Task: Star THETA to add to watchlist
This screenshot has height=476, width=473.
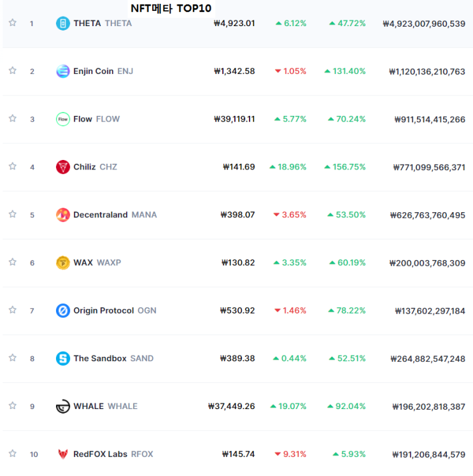Action: click(x=13, y=22)
